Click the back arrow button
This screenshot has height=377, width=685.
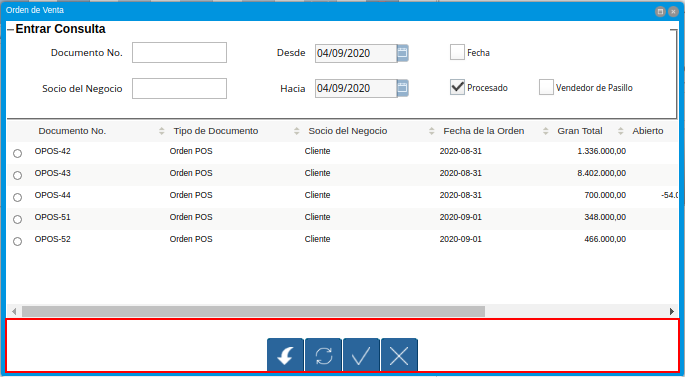click(x=285, y=355)
